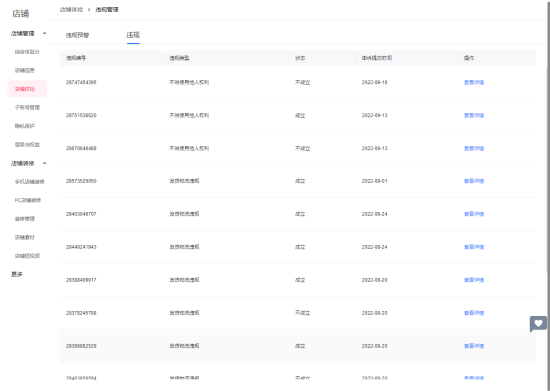Open 查看详情 for violation 28403048707

(474, 214)
